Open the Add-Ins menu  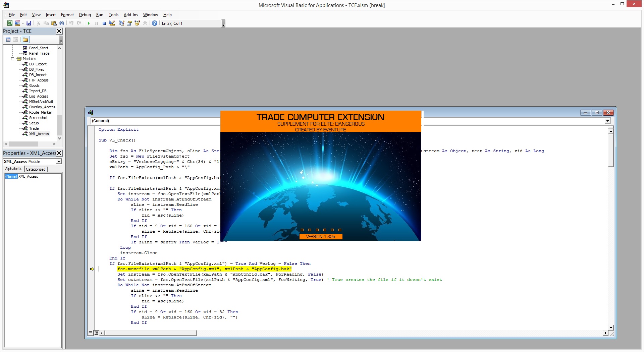pyautogui.click(x=131, y=15)
